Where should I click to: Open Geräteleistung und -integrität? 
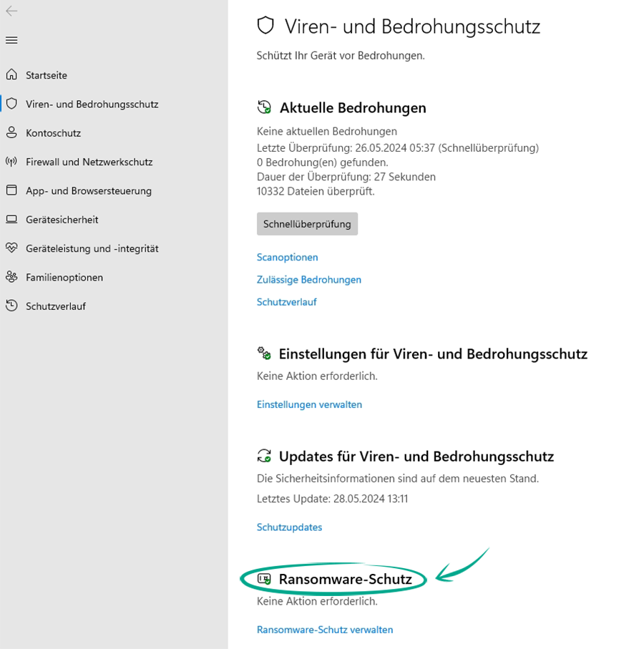coord(92,249)
